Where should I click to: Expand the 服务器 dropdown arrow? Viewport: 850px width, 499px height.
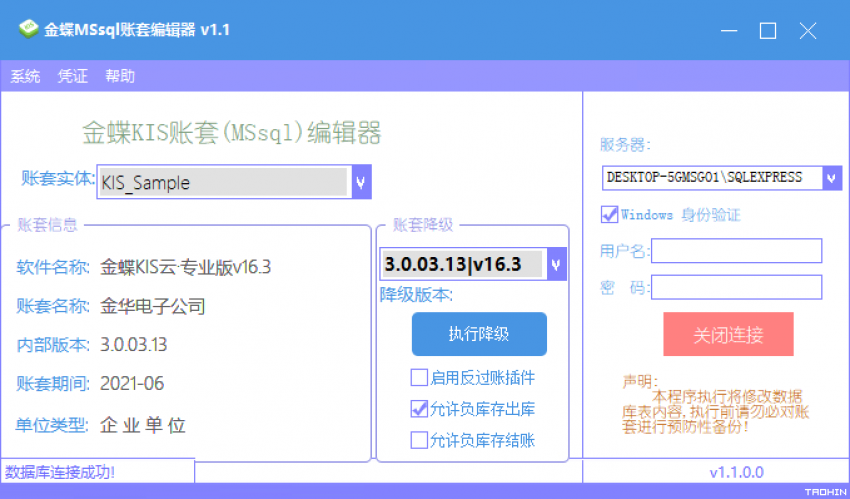point(832,178)
